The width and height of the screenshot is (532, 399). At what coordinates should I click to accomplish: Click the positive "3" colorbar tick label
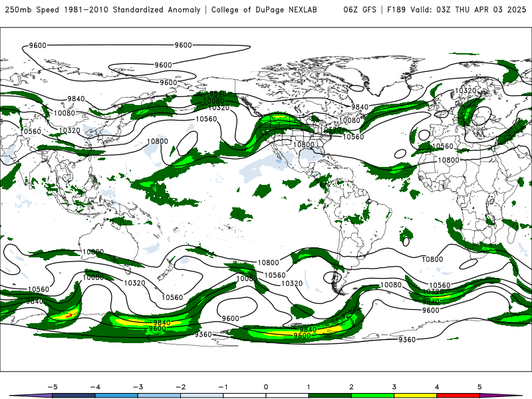coord(394,387)
